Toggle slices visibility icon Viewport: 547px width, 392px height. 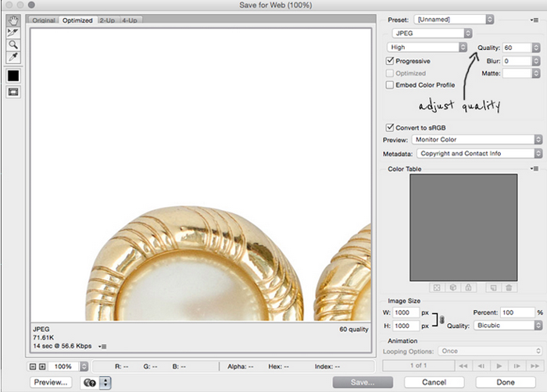13,92
